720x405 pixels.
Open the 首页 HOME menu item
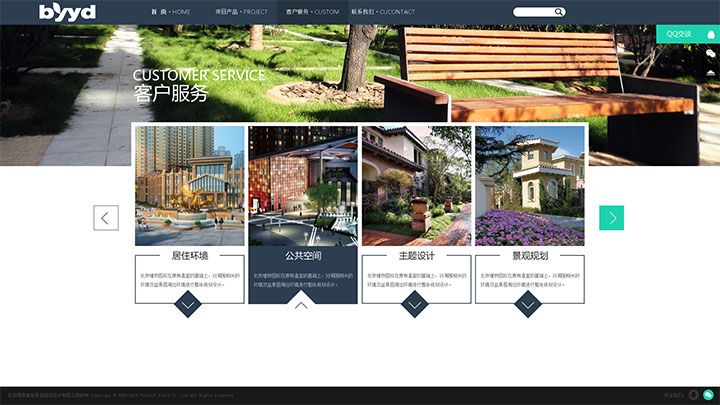(x=170, y=12)
